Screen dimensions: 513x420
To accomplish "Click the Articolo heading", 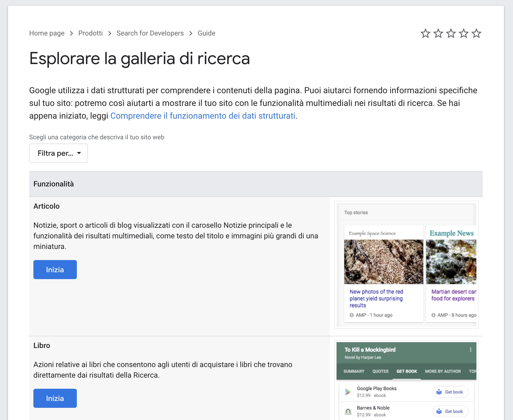I will click(x=46, y=206).
